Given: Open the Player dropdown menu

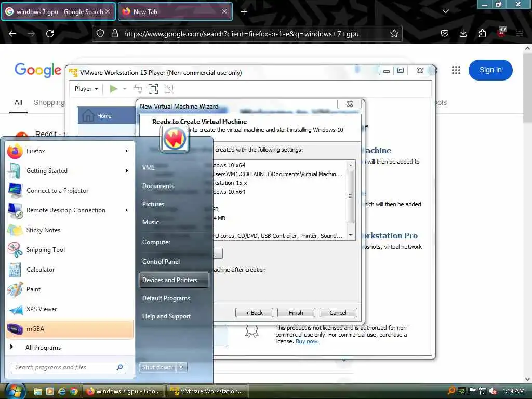Looking at the screenshot, I should click(86, 89).
